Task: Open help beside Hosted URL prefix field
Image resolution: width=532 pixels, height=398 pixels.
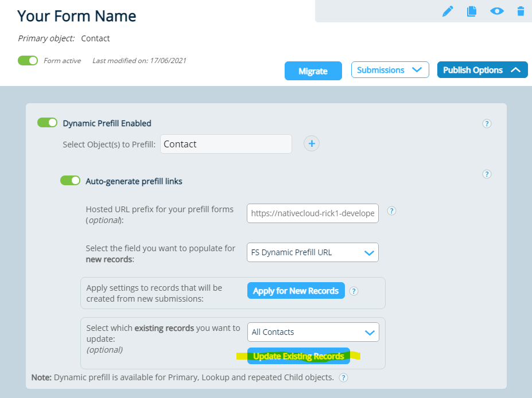Action: (x=391, y=211)
